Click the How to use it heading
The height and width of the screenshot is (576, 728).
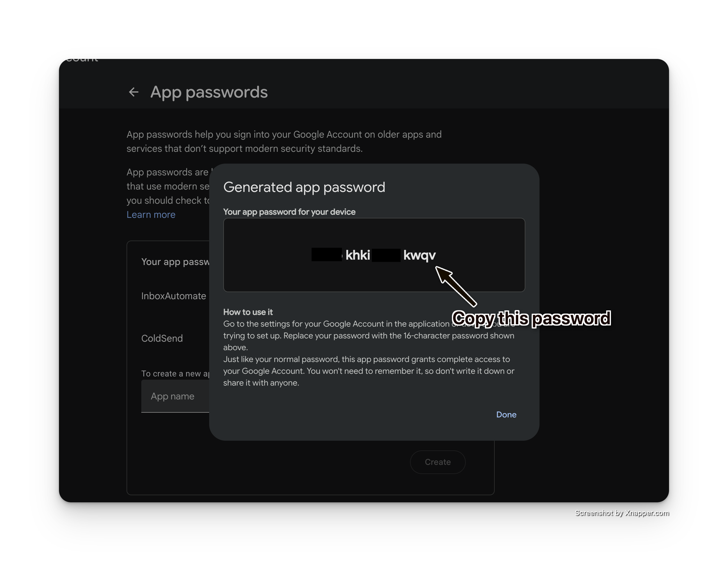point(248,312)
